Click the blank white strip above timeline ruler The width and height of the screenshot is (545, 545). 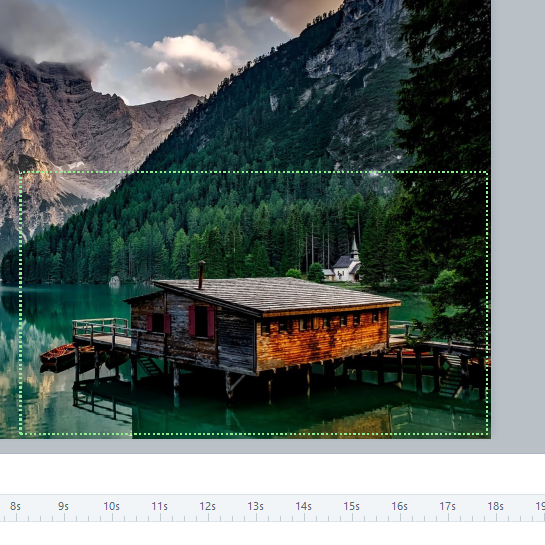(272, 474)
